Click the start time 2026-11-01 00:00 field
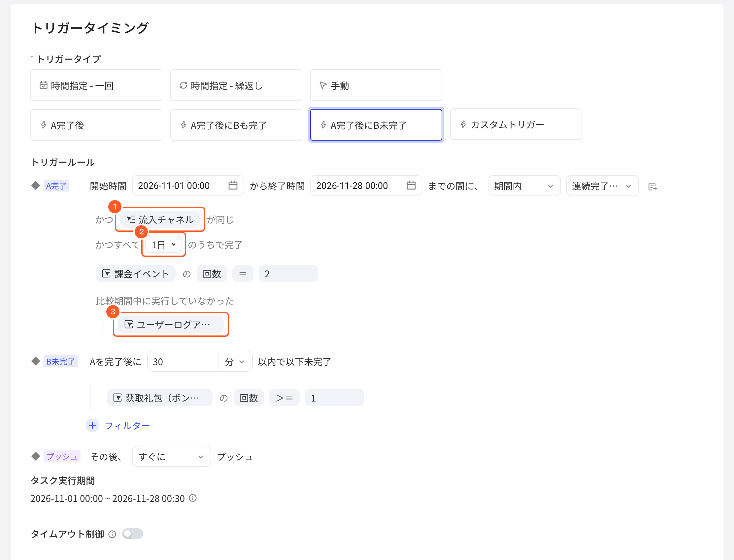This screenshot has width=734, height=560. coord(188,186)
